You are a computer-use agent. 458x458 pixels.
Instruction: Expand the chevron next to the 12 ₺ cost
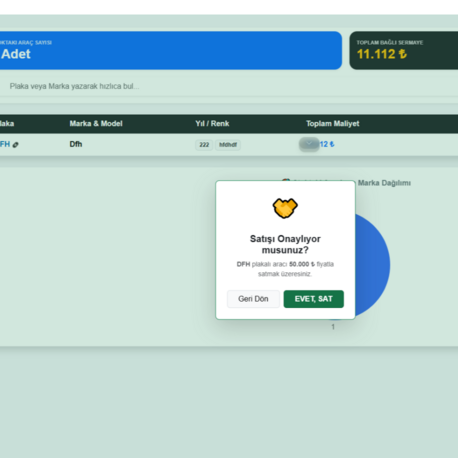click(x=309, y=144)
